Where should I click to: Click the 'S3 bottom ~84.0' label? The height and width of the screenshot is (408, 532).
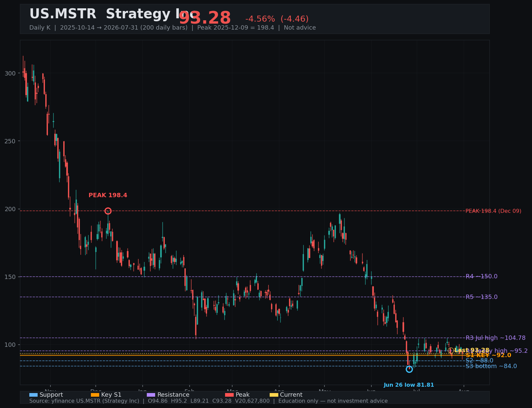click(x=491, y=366)
